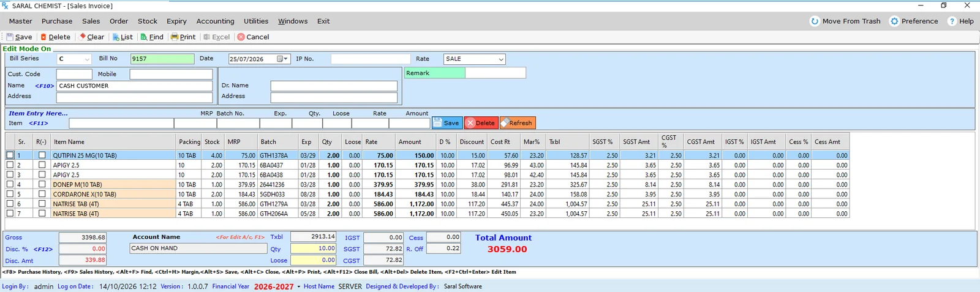The width and height of the screenshot is (980, 292).
Task: Click the Total Amount 3059.00
Action: tap(507, 249)
